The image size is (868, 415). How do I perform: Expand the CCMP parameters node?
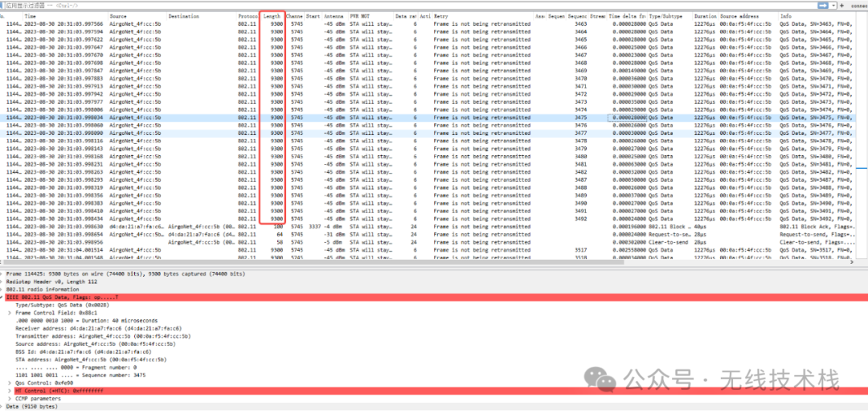(10, 398)
